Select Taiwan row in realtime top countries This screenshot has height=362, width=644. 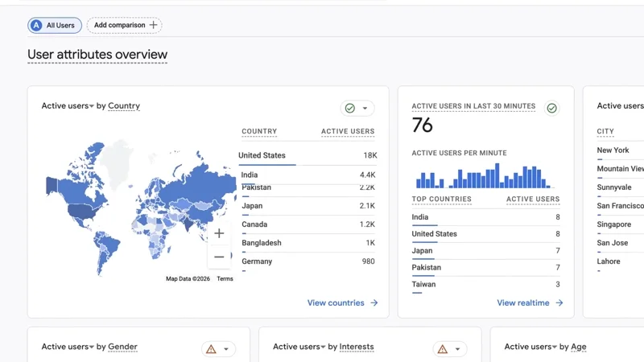[486, 285]
